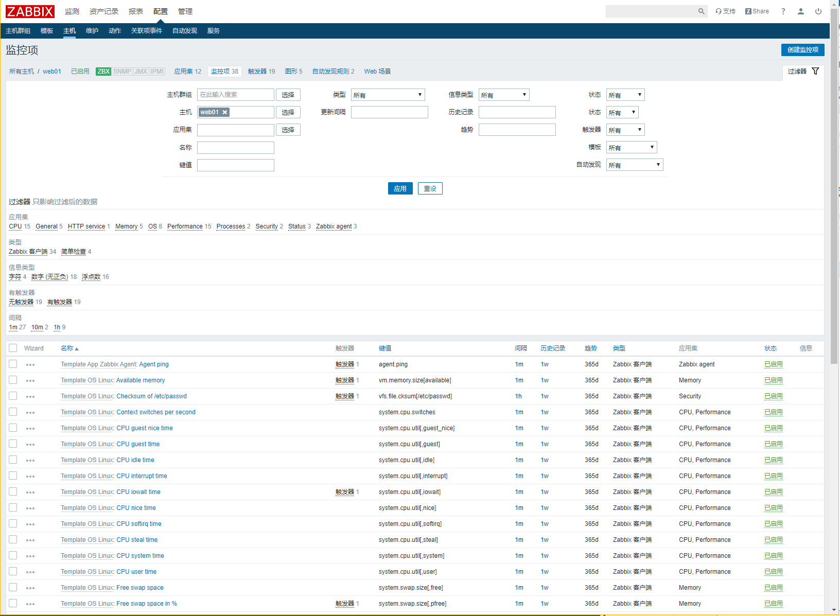Click 选择 button next to 主机群组
This screenshot has width=840, height=616.
288,95
